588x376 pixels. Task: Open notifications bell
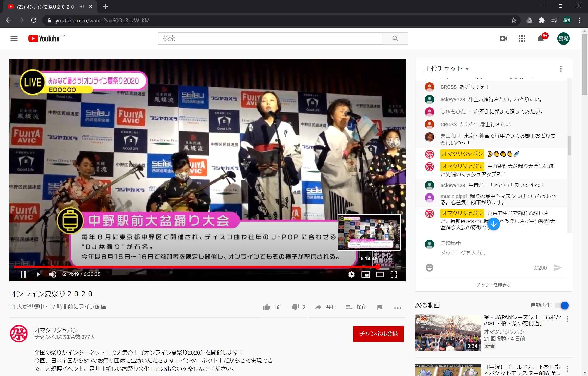541,39
